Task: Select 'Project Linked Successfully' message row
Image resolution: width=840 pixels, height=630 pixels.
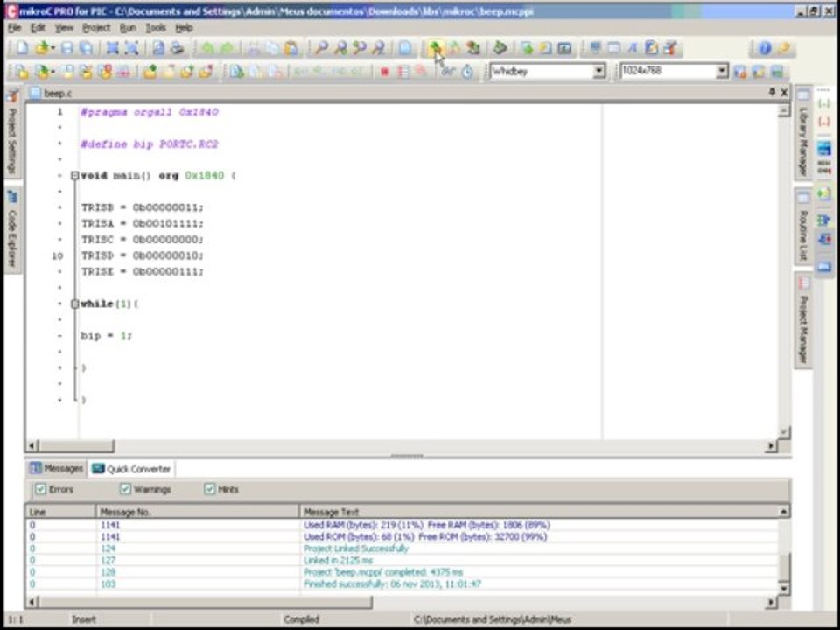Action: pyautogui.click(x=402, y=549)
